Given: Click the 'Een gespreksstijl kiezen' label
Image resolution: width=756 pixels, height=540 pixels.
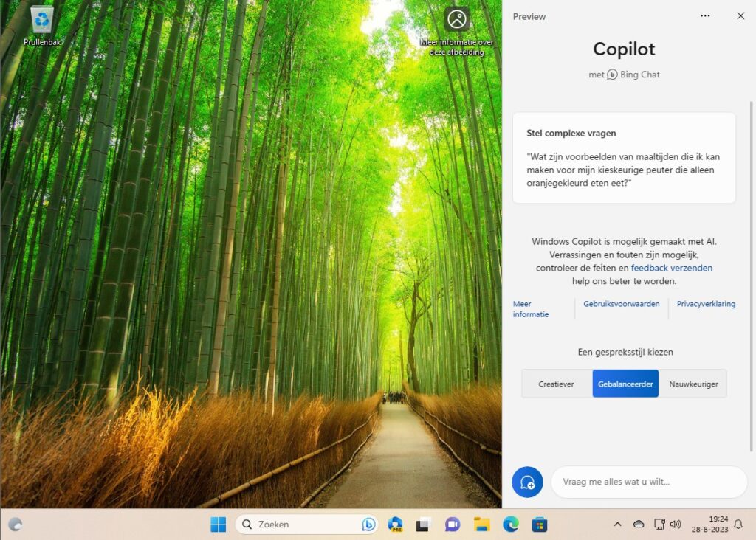Looking at the screenshot, I should point(625,352).
